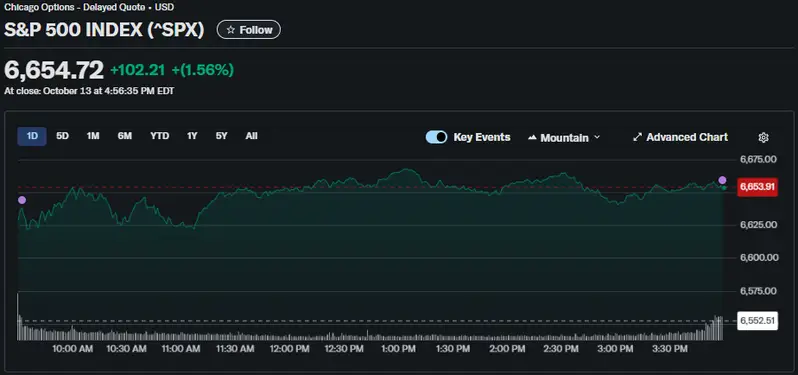Screen dimensions: 798x375
Task: Open chart settings gear icon
Action: 763,137
